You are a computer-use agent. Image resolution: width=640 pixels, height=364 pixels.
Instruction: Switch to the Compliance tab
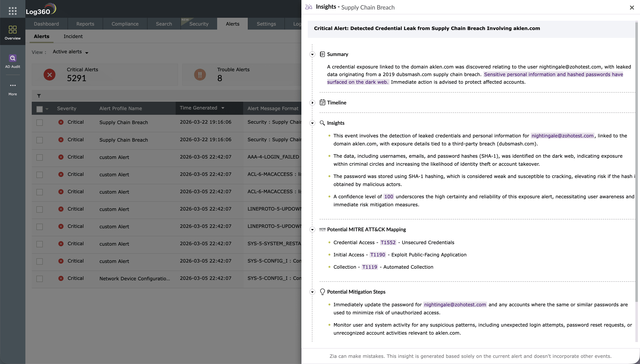(x=125, y=24)
